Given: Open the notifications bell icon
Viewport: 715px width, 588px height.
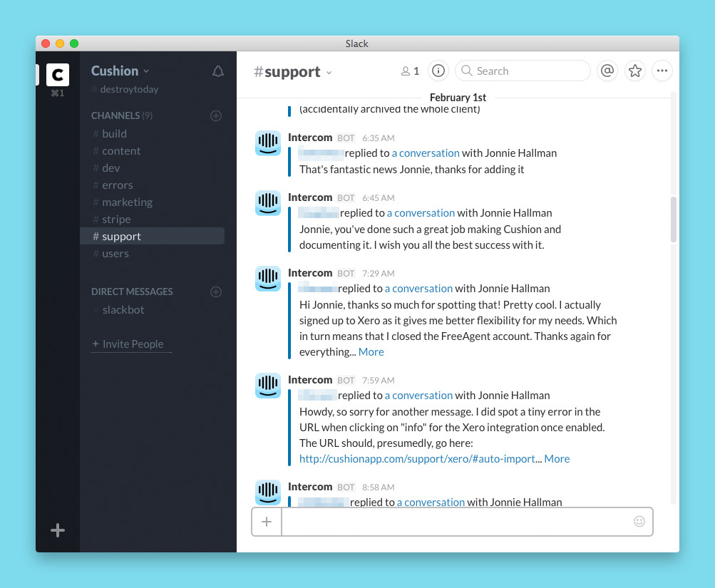Looking at the screenshot, I should (x=218, y=71).
